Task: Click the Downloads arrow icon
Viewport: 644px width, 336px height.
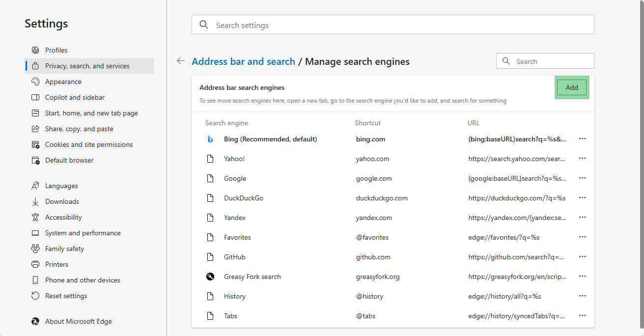Action: point(35,201)
